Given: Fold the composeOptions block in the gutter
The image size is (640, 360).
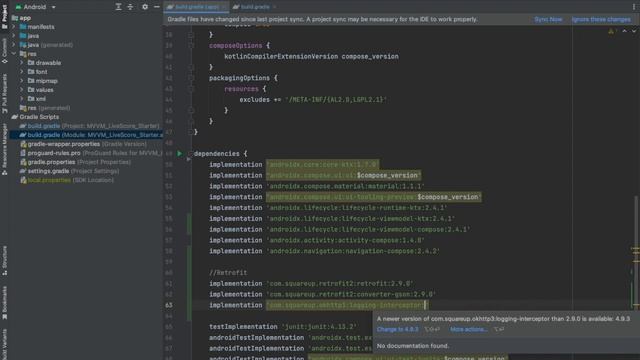Looking at the screenshot, I should coord(190,46).
